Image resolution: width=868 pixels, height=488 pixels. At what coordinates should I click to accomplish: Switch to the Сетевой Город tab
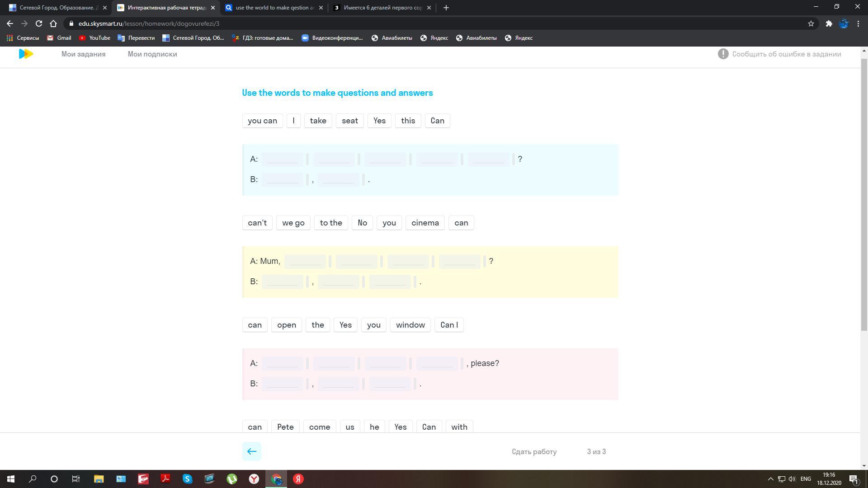tap(57, 8)
